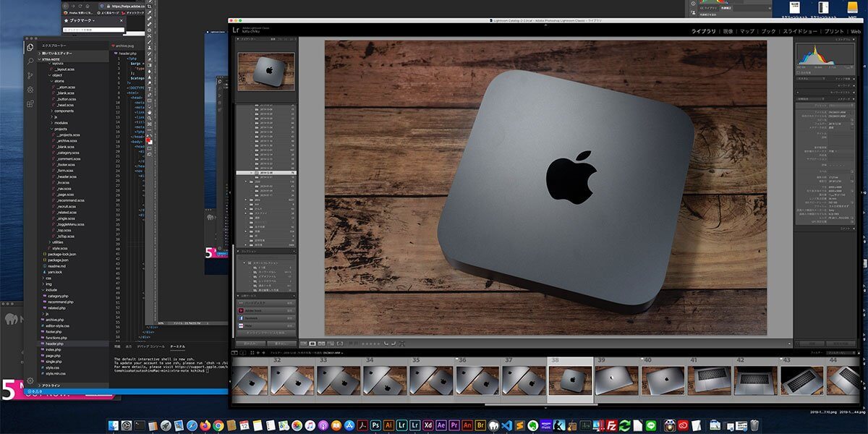The image size is (868, 434).
Task: Expand the components folder in VS Code
Action: 63,111
